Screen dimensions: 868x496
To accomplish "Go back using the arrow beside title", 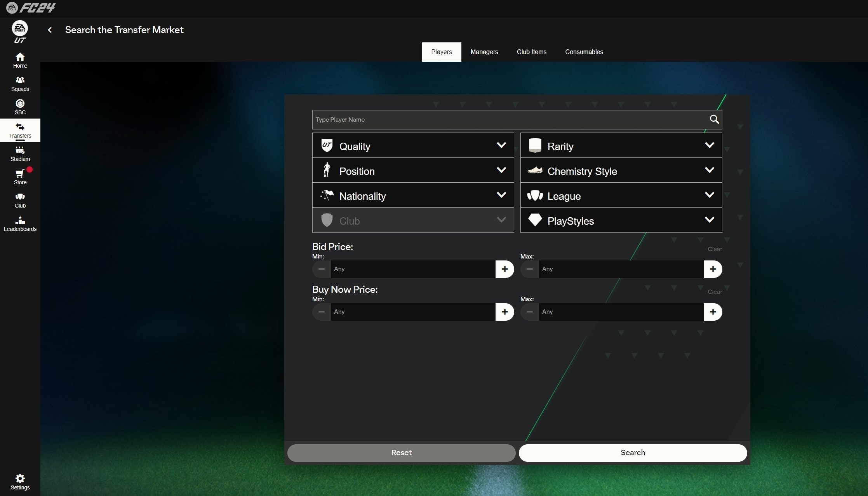I will [50, 30].
